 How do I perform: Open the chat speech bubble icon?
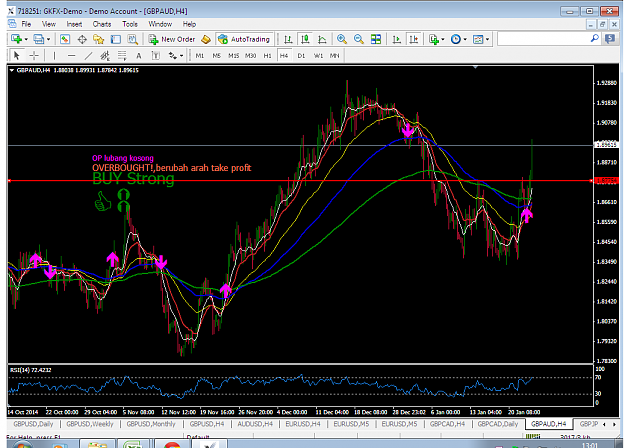pos(610,39)
